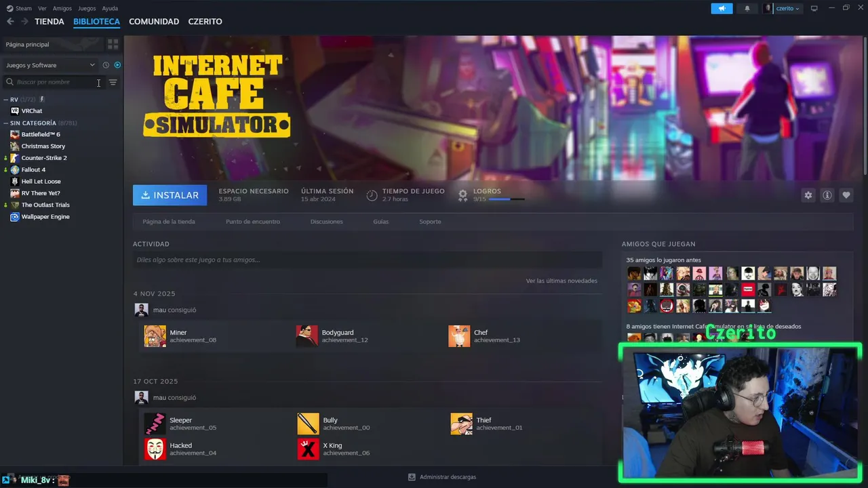Screen dimensions: 868x488
Task: Toggle the library grid view icon
Action: click(x=113, y=44)
